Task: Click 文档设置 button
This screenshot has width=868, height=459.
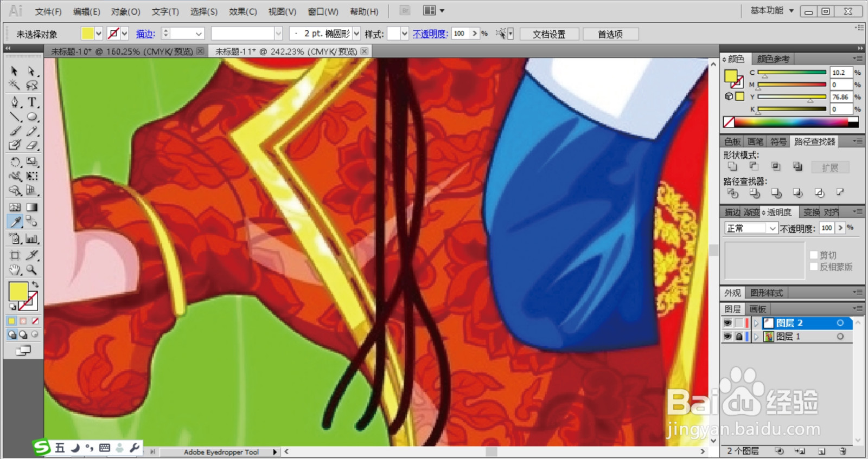Action: [549, 34]
